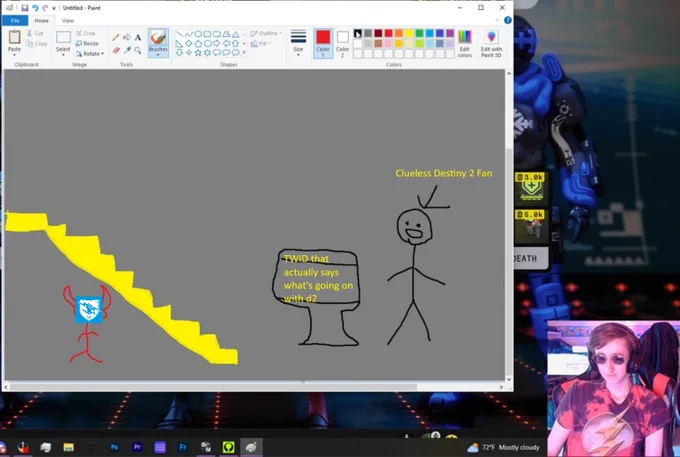Select the Pencil tool in Paint
The width and height of the screenshot is (680, 457).
point(116,38)
